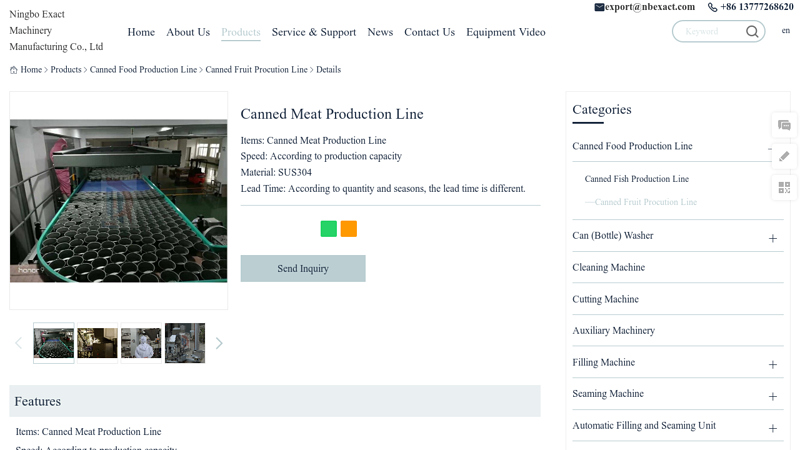Viewport: 800px width, 450px height.
Task: Click the Features section heading
Action: click(38, 402)
